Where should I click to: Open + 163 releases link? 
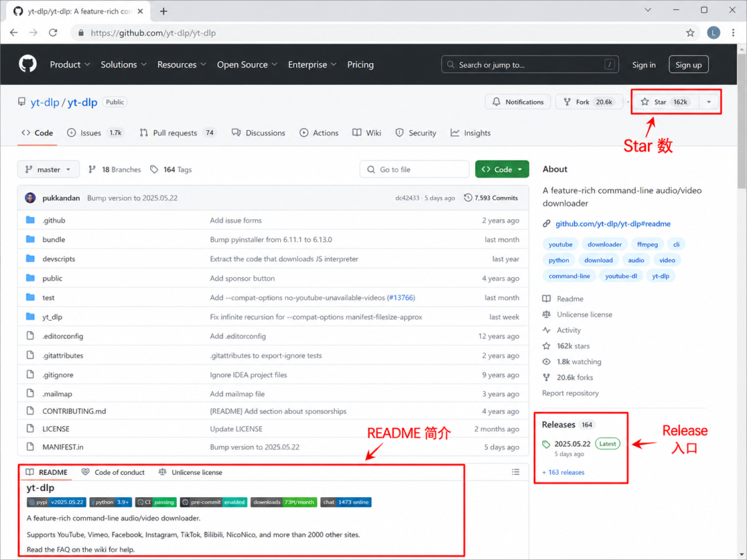(563, 472)
